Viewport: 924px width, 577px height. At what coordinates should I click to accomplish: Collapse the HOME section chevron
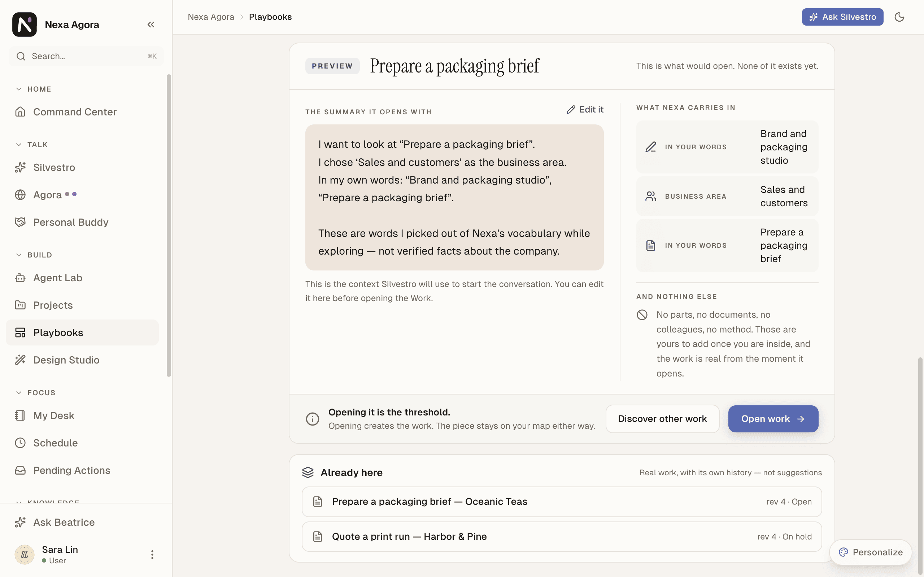click(x=18, y=89)
